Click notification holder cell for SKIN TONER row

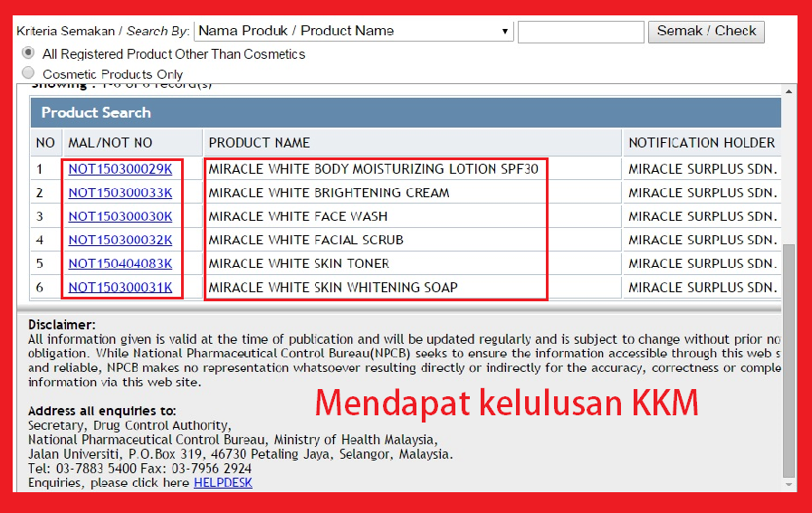pyautogui.click(x=702, y=263)
